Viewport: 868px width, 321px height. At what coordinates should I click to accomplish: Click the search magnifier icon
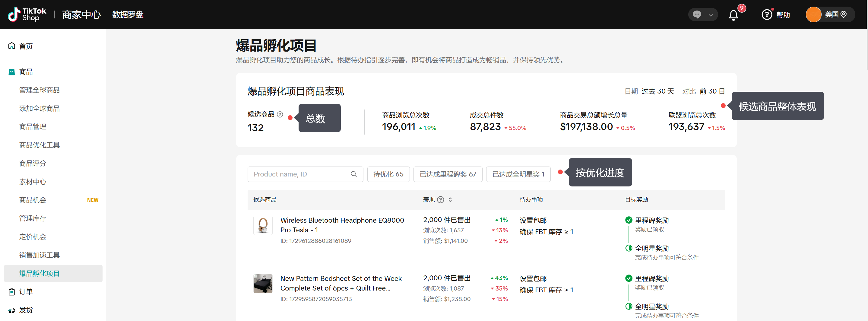[x=353, y=174]
